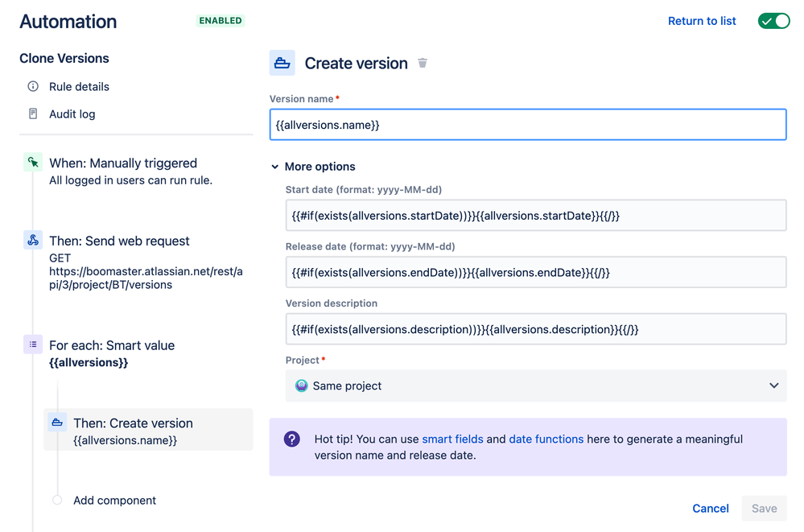Click the Audit log document icon
804x532 pixels.
[x=33, y=114]
